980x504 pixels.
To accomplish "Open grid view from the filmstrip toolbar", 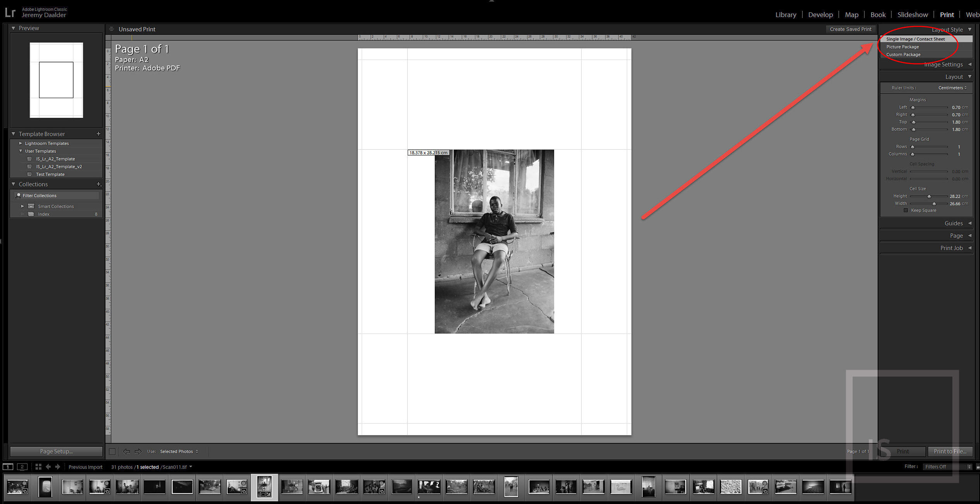I will coord(38,467).
